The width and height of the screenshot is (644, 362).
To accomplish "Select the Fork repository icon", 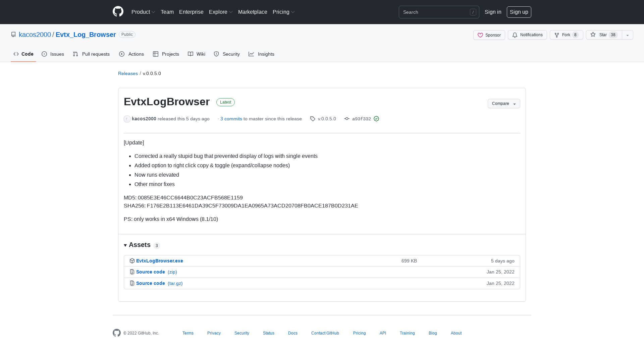I will pos(556,35).
